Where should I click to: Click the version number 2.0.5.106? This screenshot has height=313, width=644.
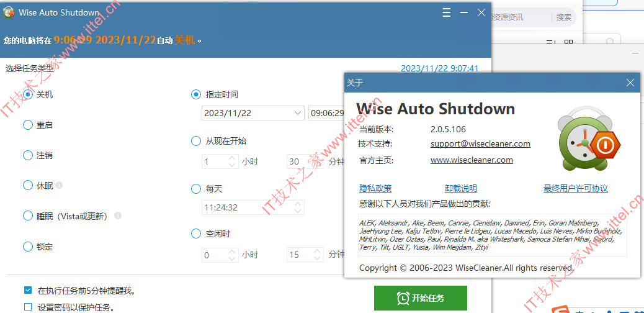448,129
